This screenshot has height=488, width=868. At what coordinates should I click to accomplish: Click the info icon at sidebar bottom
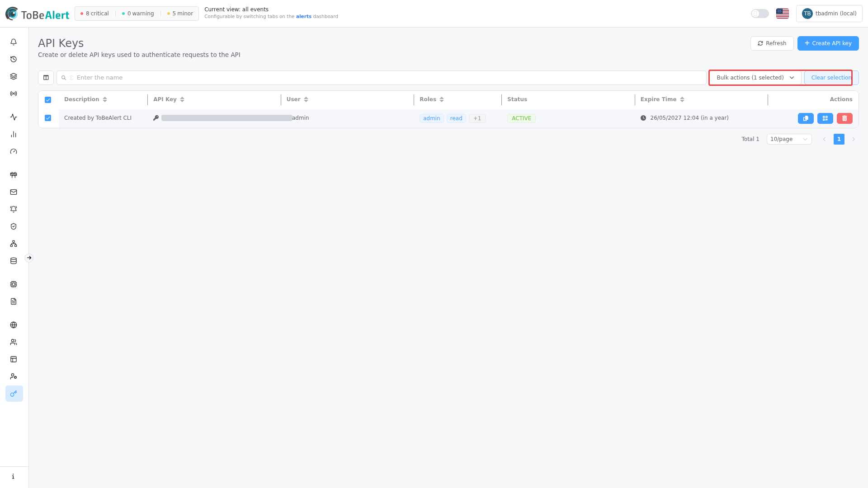coord(14,476)
